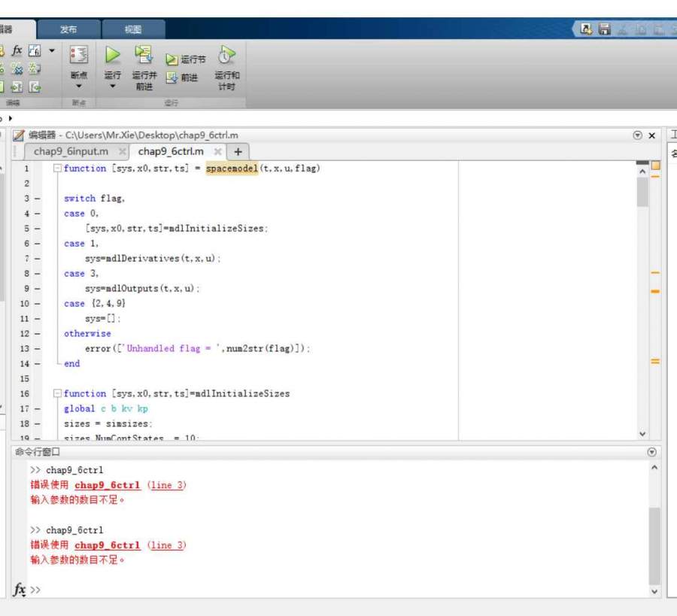The image size is (677, 616).
Task: Click the orange code analyzer message indicator box
Action: pyautogui.click(x=655, y=165)
